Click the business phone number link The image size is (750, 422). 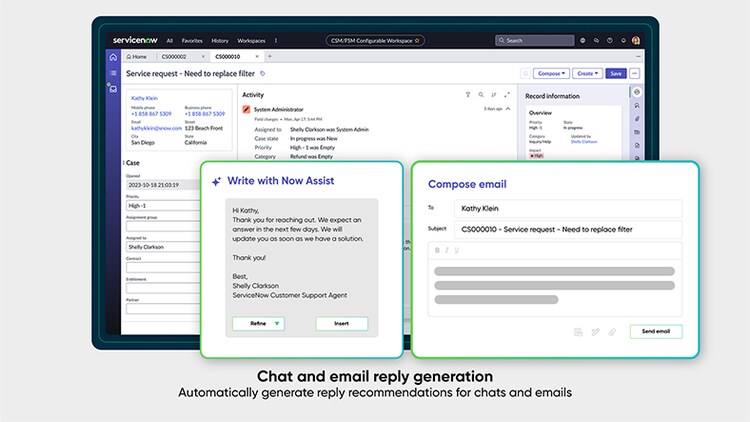tap(205, 114)
